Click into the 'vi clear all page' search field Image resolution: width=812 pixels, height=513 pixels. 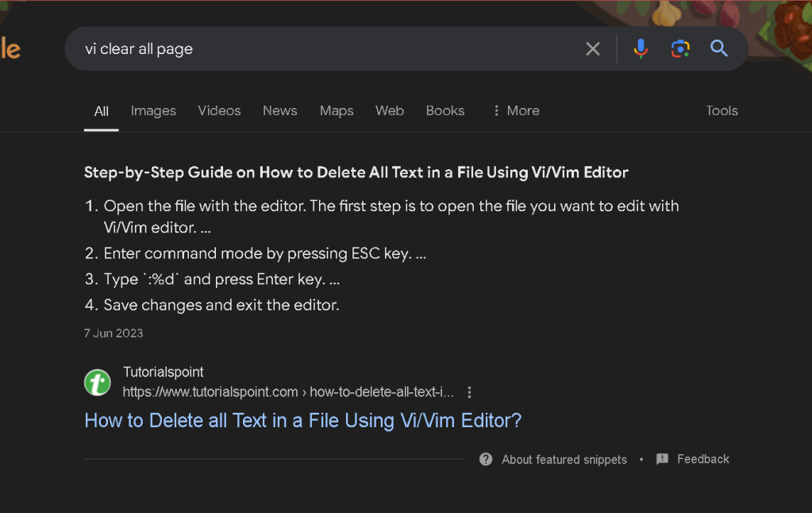(332, 48)
